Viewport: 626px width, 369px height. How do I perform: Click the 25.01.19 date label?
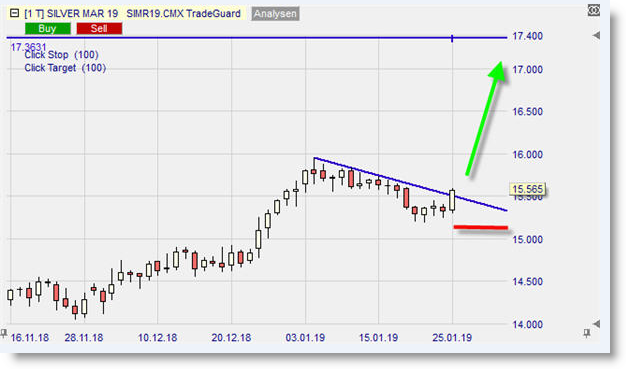coord(452,338)
